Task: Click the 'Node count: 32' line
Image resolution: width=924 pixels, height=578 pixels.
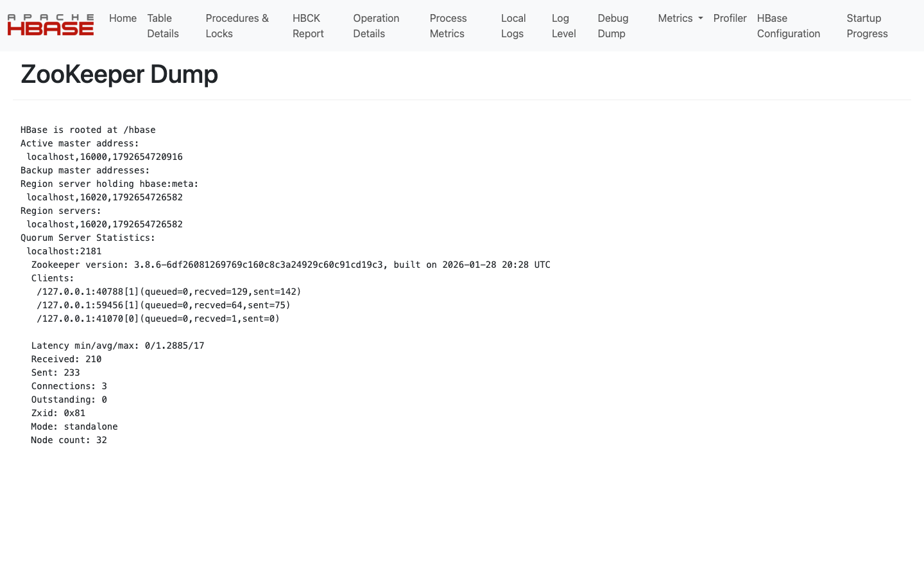Action: (x=69, y=440)
